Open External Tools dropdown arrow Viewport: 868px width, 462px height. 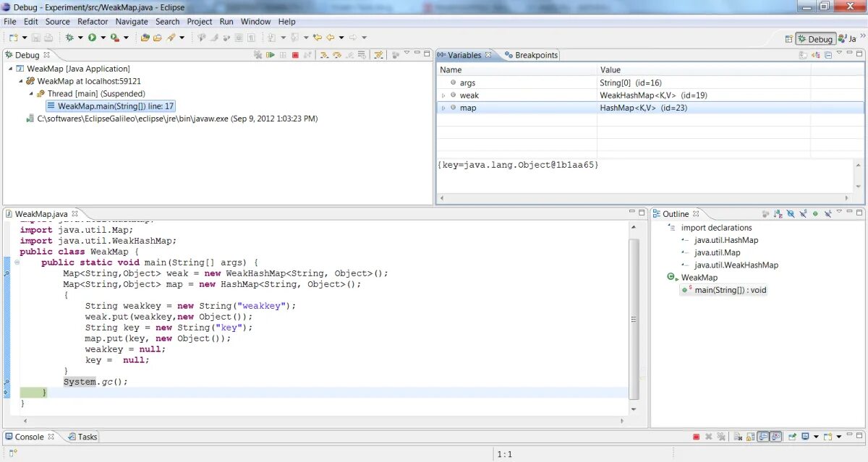point(126,37)
